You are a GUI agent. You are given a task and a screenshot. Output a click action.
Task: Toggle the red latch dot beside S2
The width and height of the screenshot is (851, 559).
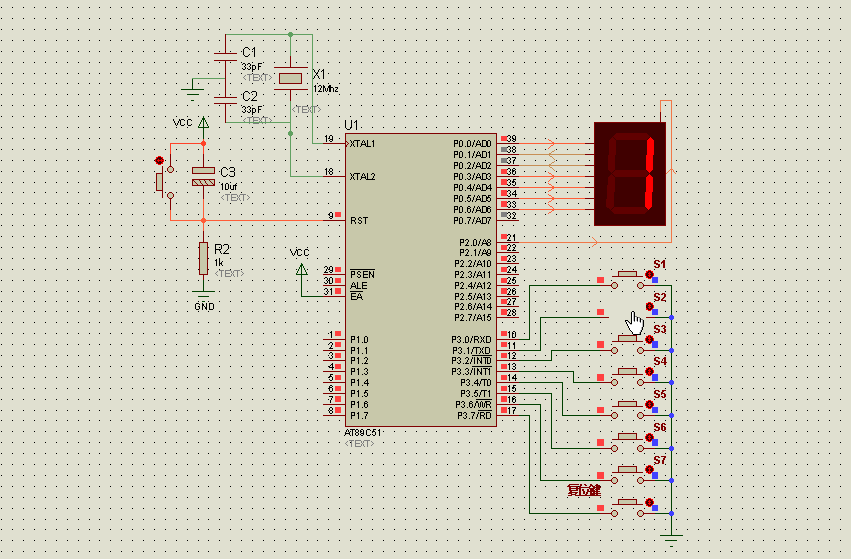[x=649, y=307]
